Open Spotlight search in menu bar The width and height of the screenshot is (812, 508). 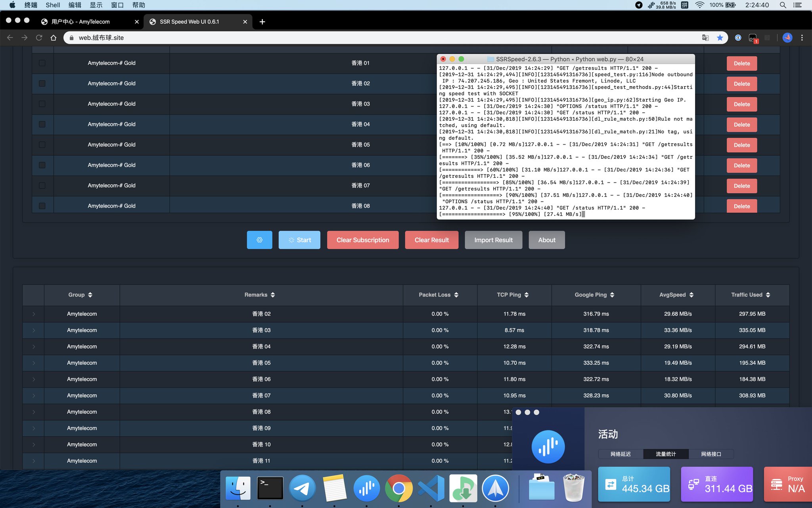[783, 5]
